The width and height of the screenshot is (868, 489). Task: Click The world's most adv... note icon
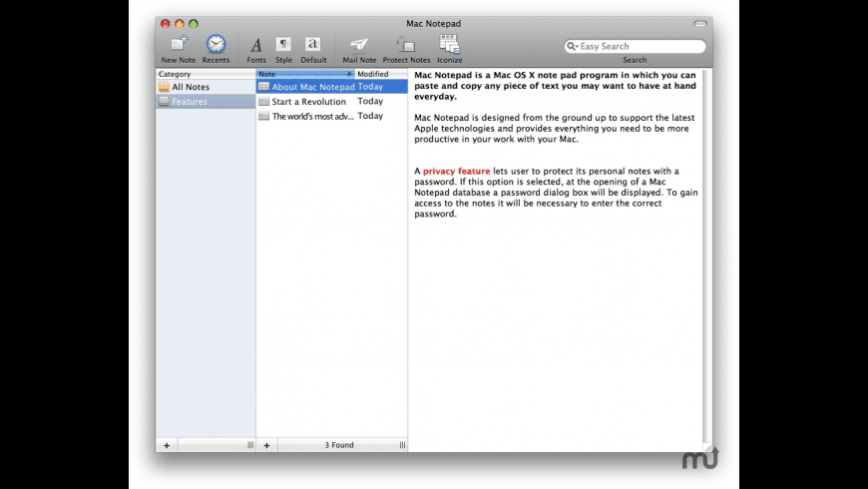coord(263,116)
